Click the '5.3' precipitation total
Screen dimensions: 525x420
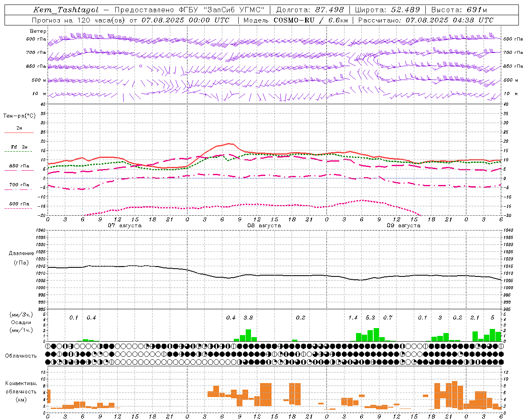370,318
